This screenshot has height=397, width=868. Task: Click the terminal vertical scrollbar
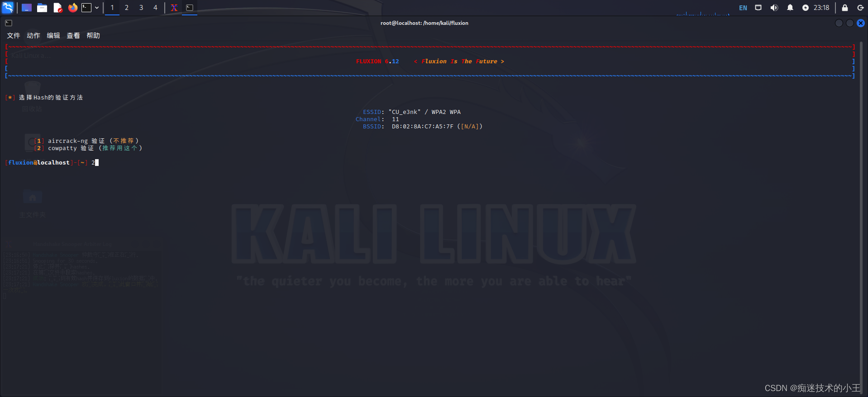862,218
